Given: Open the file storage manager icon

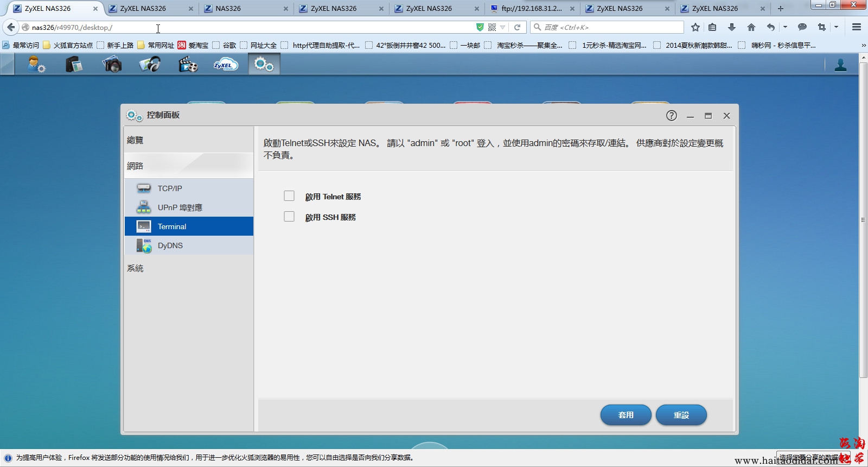Looking at the screenshot, I should point(74,65).
